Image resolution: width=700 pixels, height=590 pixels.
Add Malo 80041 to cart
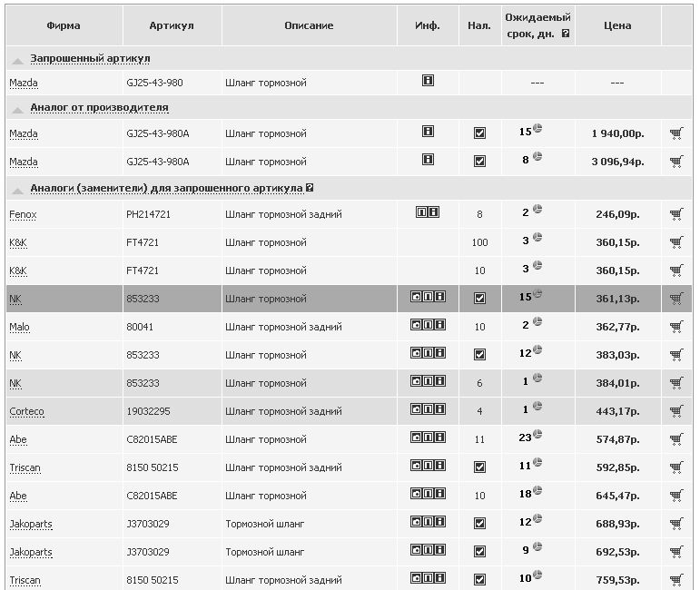[676, 327]
